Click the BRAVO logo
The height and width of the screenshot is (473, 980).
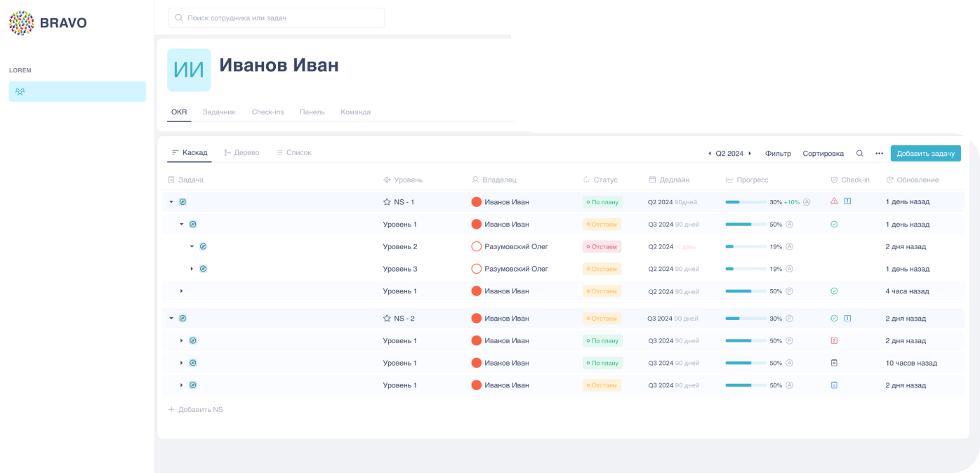48,22
